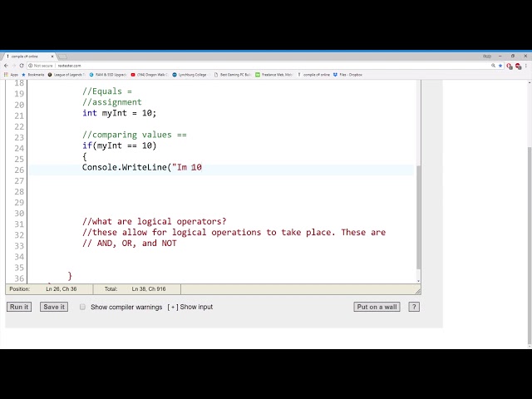Expand the [ + ] Show input section
Screen dimensions: 532x399
point(190,307)
